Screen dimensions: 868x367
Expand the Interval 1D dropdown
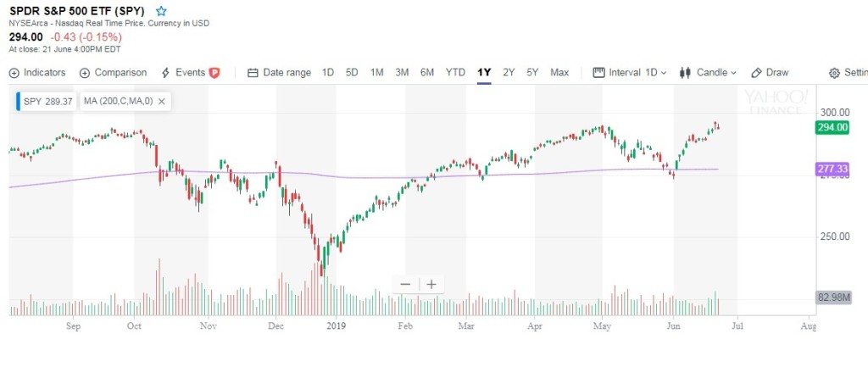pyautogui.click(x=631, y=73)
